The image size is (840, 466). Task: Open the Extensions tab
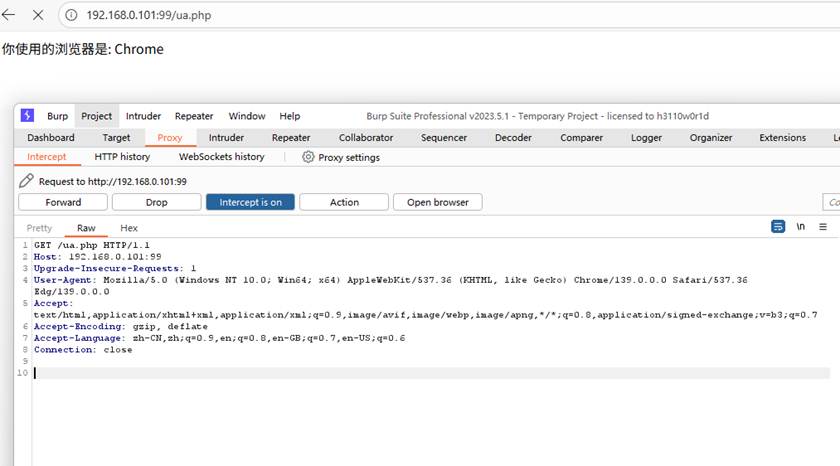(782, 138)
